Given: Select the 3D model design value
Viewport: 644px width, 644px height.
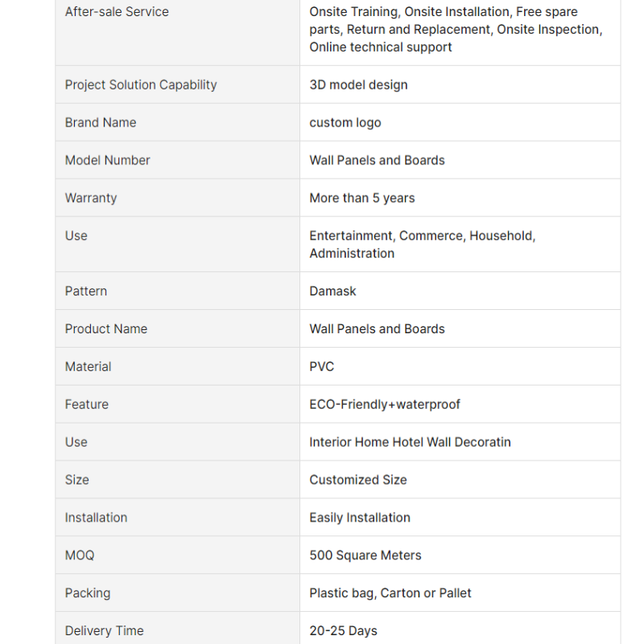Looking at the screenshot, I should (x=358, y=85).
